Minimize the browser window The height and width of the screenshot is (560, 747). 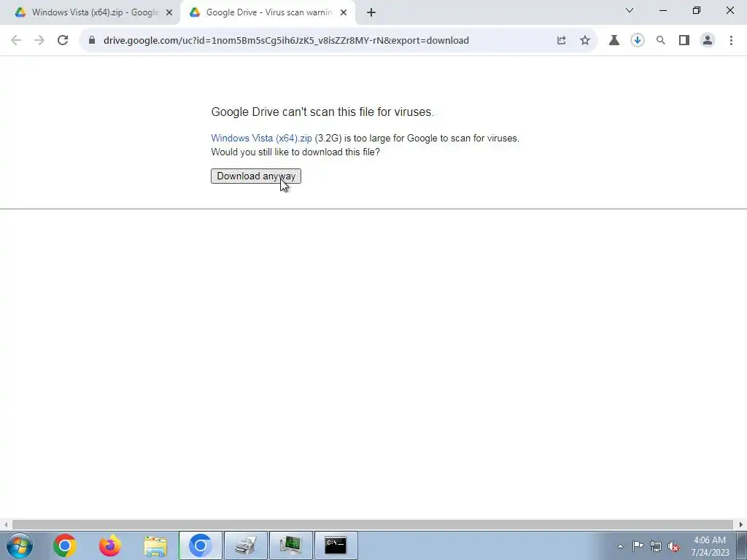662,10
